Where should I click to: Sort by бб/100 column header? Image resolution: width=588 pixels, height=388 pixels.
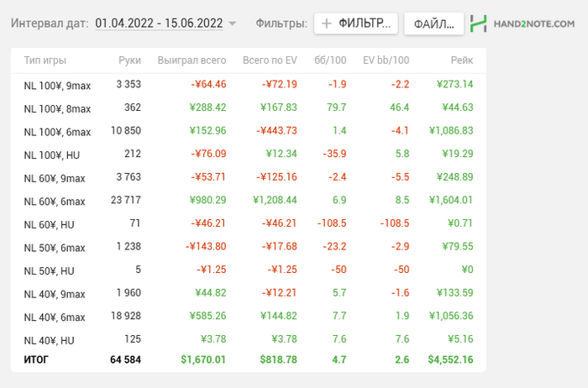[330, 60]
